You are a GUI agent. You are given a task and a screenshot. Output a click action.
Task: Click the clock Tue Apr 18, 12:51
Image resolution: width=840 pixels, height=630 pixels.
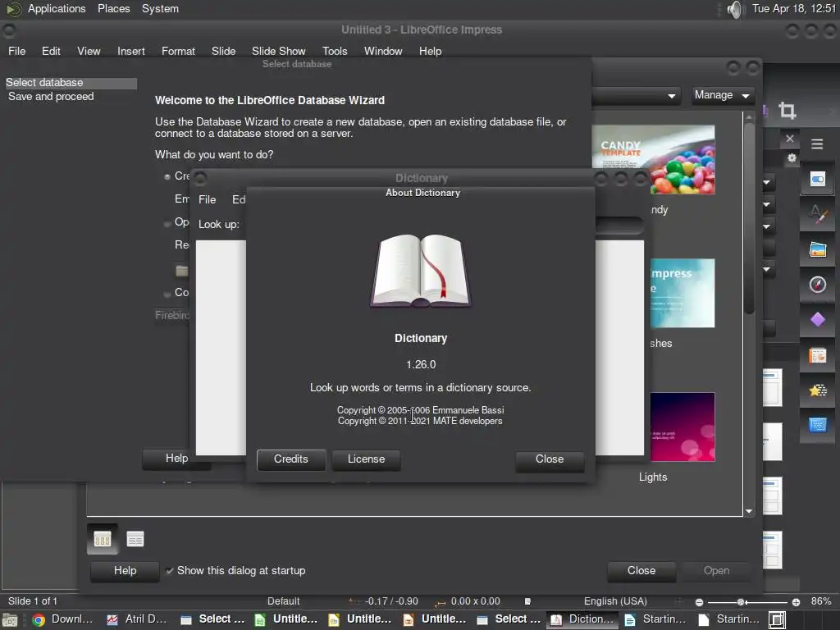[794, 8]
